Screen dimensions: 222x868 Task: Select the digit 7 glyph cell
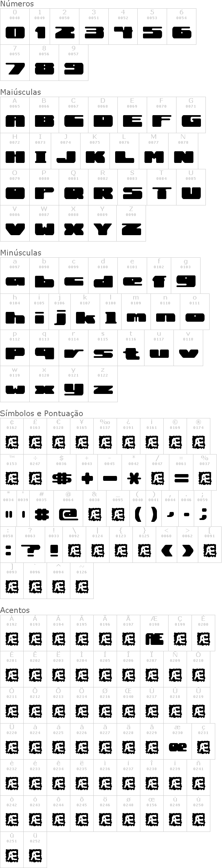15,62
